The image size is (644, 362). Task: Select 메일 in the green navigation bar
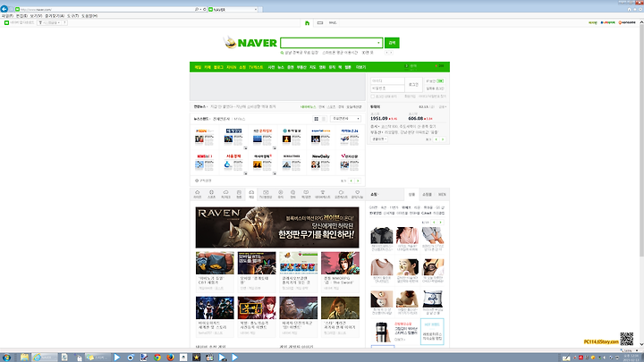(198, 67)
